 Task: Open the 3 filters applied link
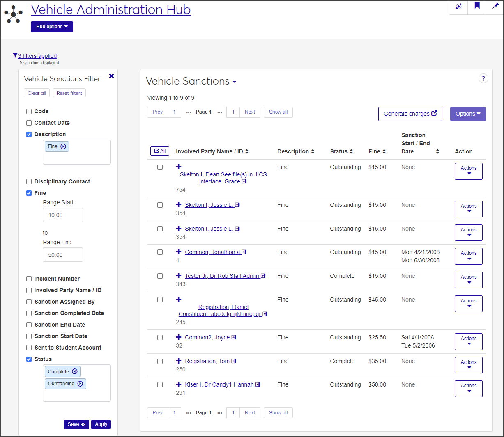tap(37, 56)
